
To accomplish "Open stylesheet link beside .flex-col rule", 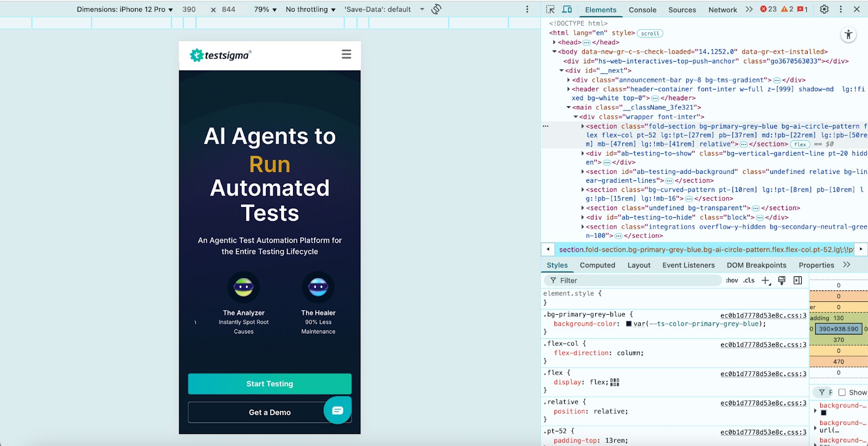I will pos(763,345).
